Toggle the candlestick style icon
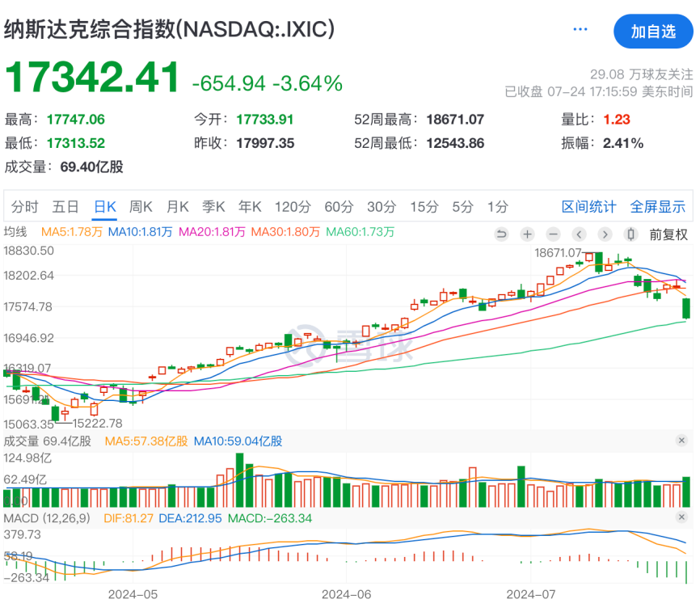This screenshot has width=700, height=612. (630, 234)
